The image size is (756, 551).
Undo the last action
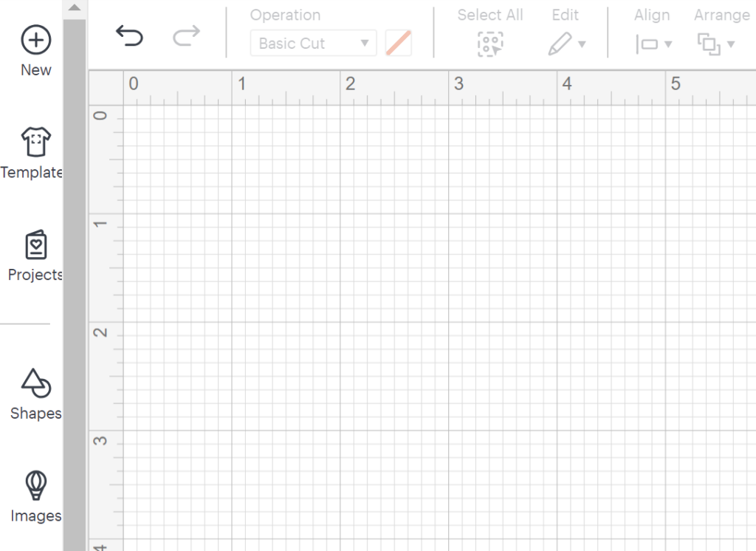click(x=129, y=35)
